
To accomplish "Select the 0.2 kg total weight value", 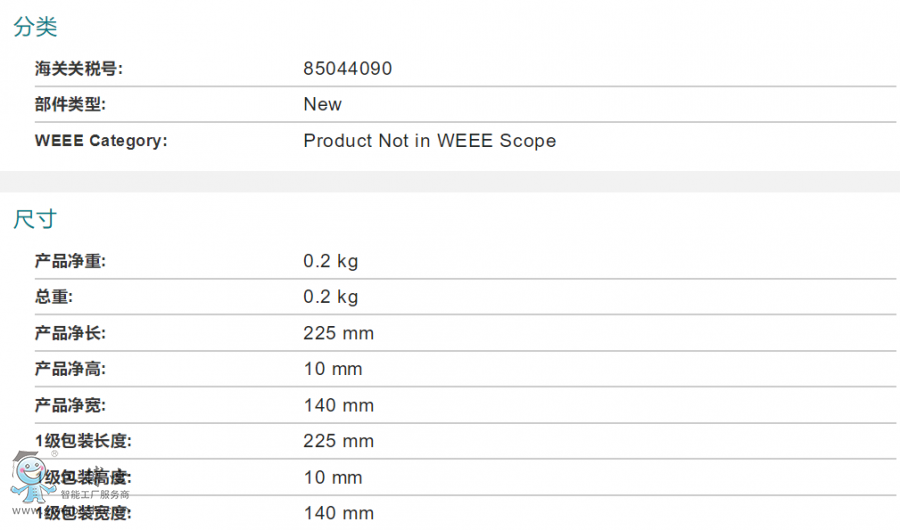I will [x=331, y=297].
